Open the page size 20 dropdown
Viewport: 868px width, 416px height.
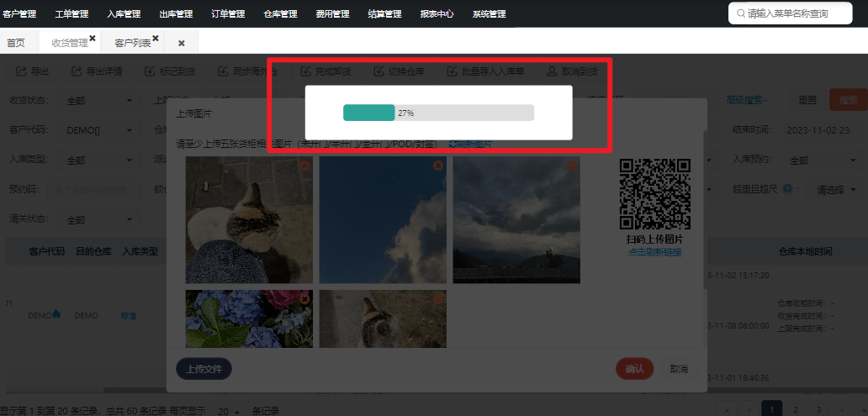click(229, 412)
